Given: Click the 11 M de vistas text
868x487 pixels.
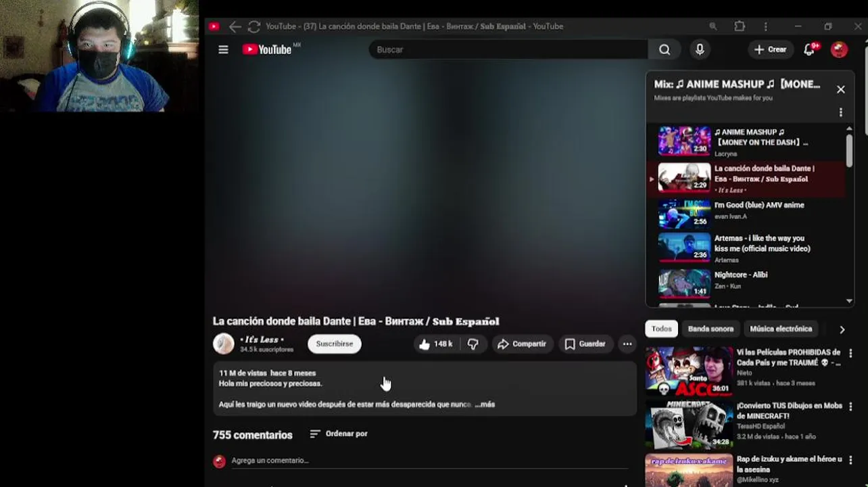Looking at the screenshot, I should 242,373.
